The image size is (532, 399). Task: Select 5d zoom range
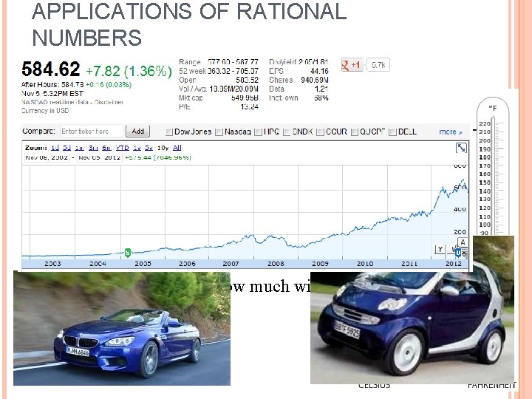click(x=66, y=148)
